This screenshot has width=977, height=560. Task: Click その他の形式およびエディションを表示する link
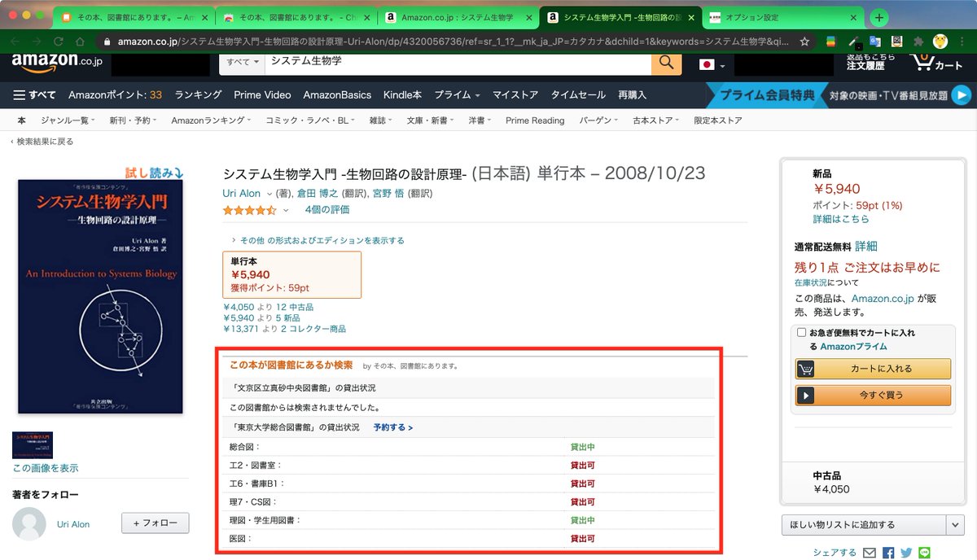click(x=322, y=241)
